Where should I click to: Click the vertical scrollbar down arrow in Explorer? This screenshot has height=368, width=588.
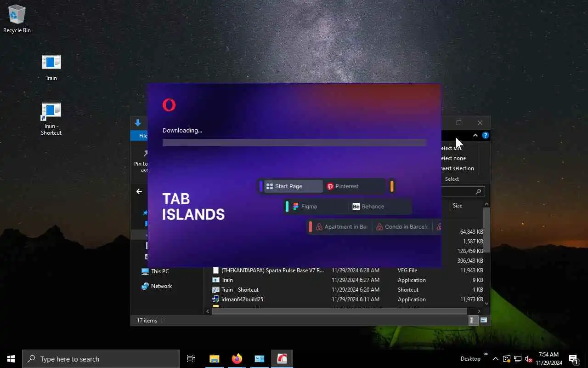(x=486, y=304)
